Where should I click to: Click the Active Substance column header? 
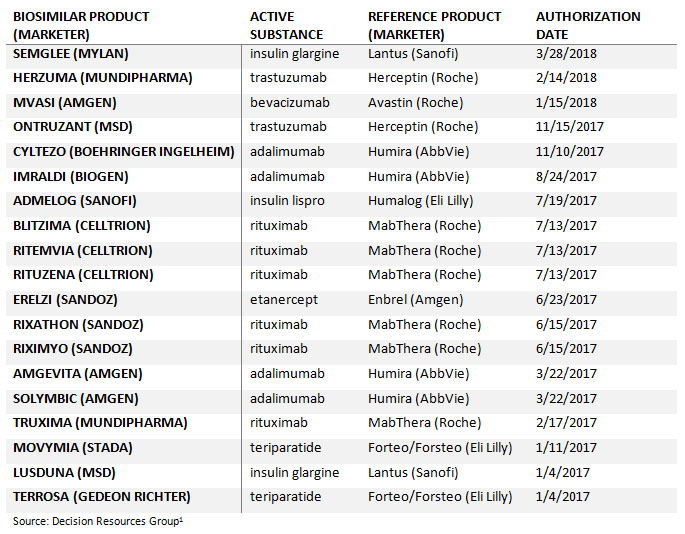(279, 25)
